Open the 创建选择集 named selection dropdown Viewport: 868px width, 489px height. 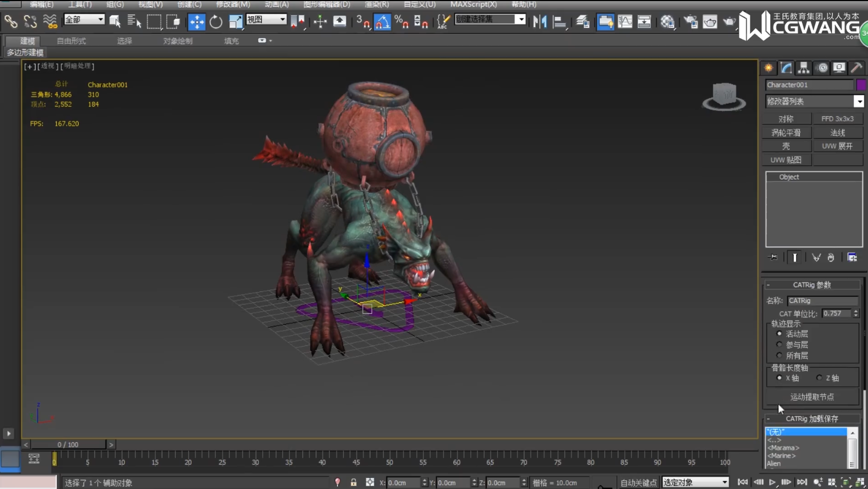click(490, 20)
